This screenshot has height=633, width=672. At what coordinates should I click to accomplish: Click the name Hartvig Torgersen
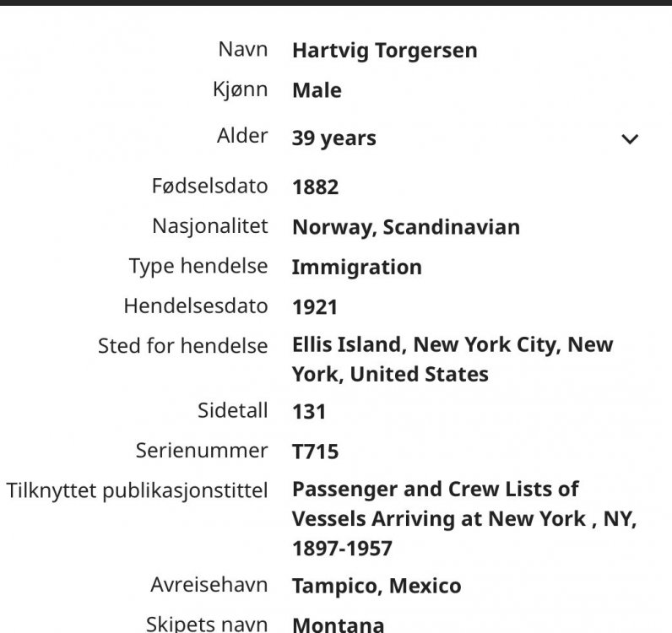coord(384,51)
